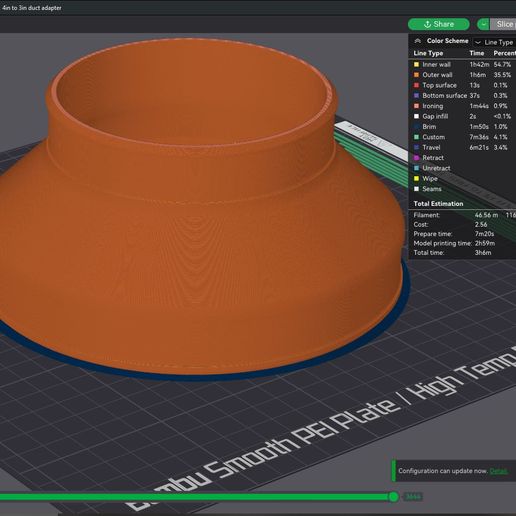Open the Line Type color scheme dropdown
516x516 pixels.
click(x=494, y=42)
